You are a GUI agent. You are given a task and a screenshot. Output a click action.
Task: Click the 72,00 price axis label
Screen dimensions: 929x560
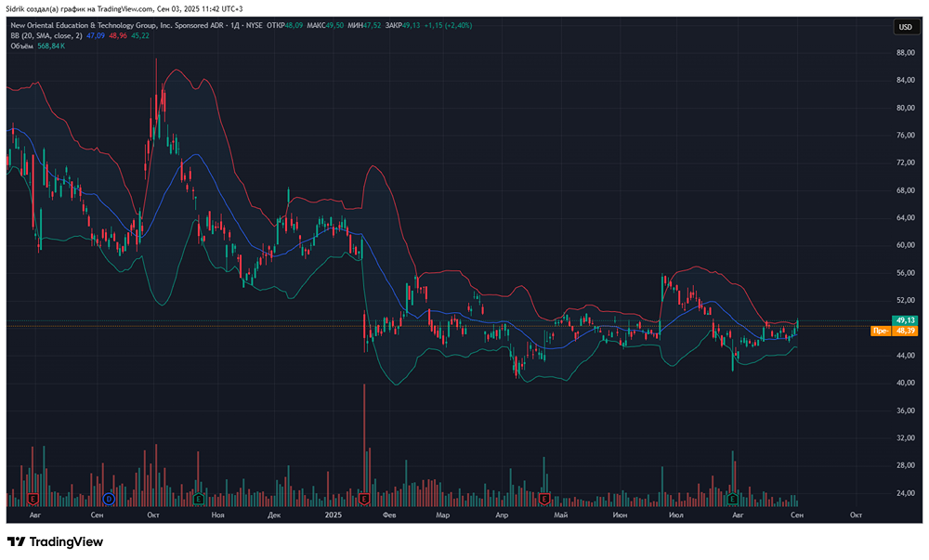click(905, 163)
